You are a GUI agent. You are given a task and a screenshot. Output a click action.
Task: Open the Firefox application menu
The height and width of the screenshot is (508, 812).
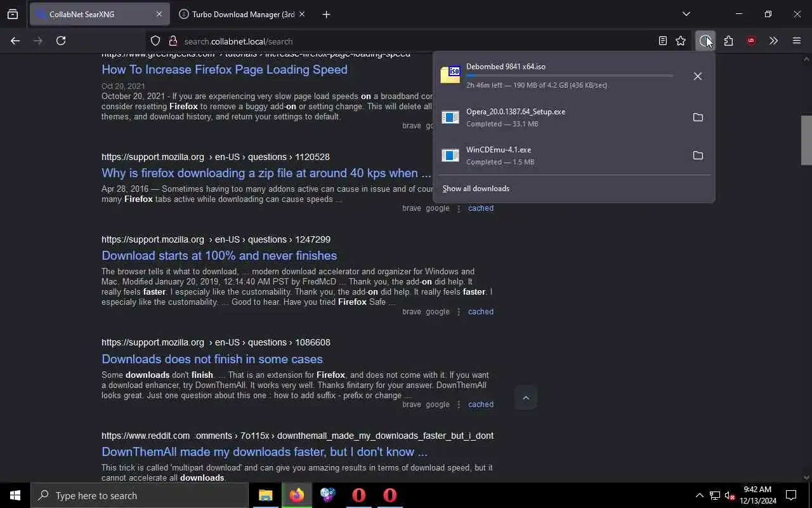coord(797,41)
